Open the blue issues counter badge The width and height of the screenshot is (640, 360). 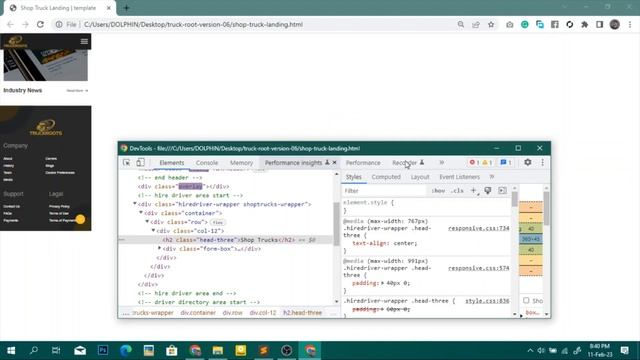(x=506, y=162)
